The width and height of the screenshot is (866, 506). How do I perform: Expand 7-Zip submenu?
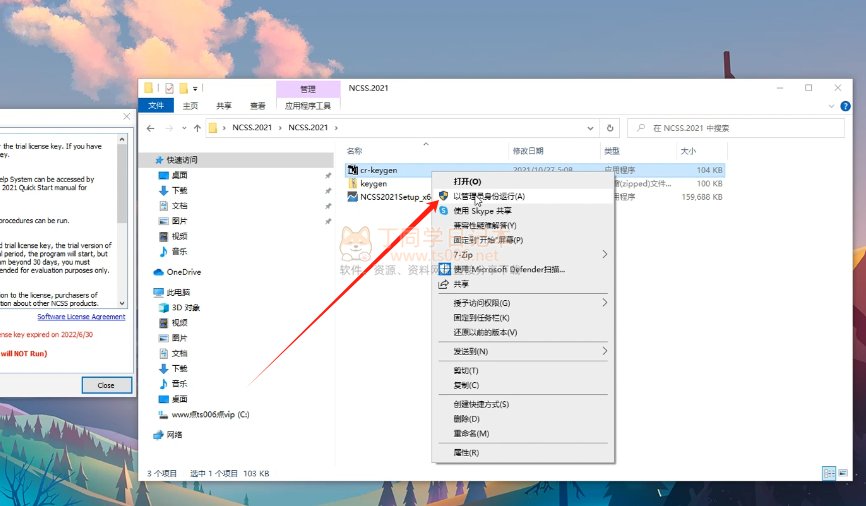(604, 254)
